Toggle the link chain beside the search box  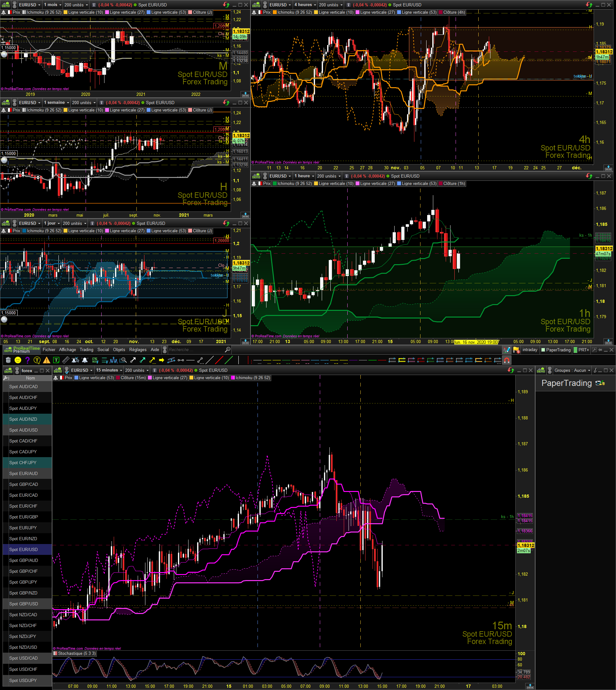click(x=165, y=349)
